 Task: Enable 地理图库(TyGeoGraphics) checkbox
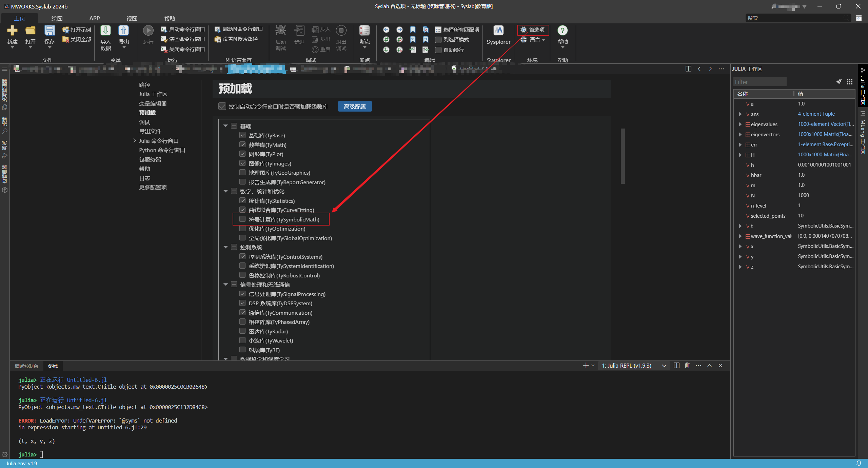click(242, 172)
